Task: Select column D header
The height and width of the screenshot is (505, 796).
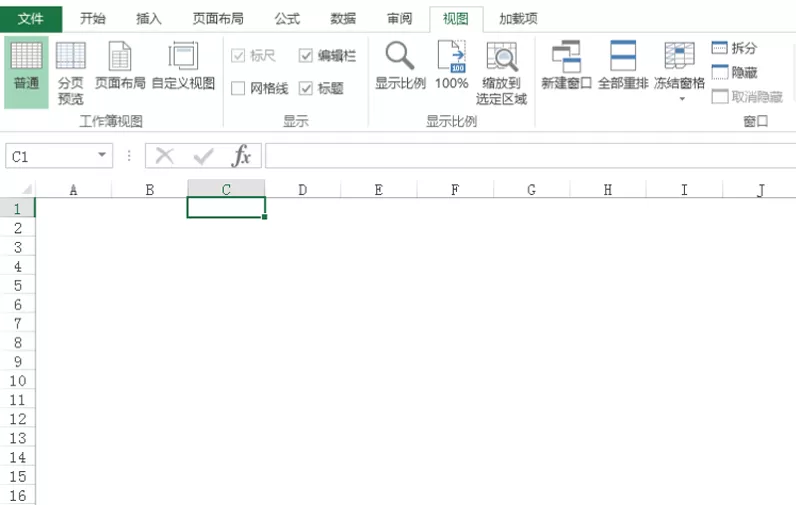Action: (x=303, y=189)
